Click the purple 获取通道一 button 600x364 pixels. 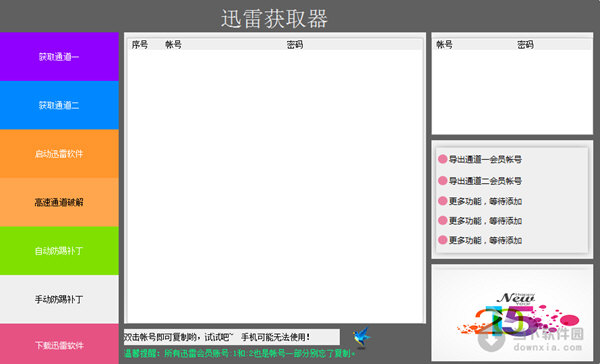point(59,57)
